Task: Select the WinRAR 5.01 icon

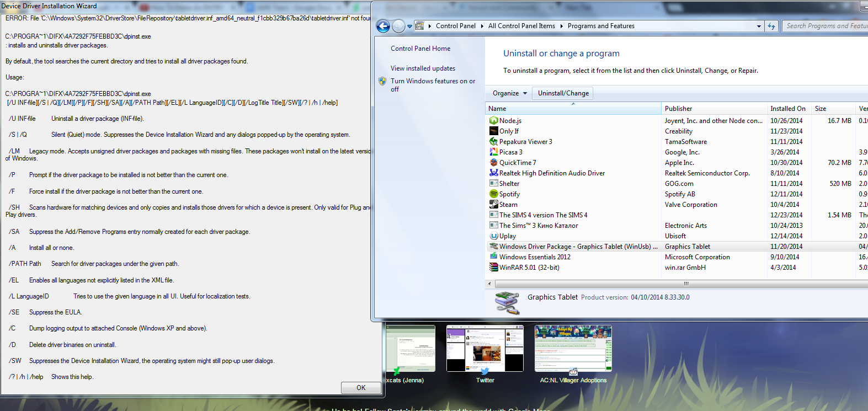Action: [x=494, y=267]
